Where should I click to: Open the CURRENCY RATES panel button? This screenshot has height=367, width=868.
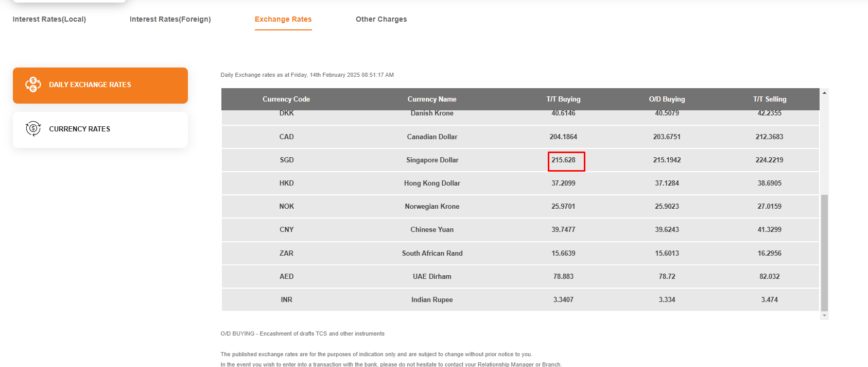point(100,130)
